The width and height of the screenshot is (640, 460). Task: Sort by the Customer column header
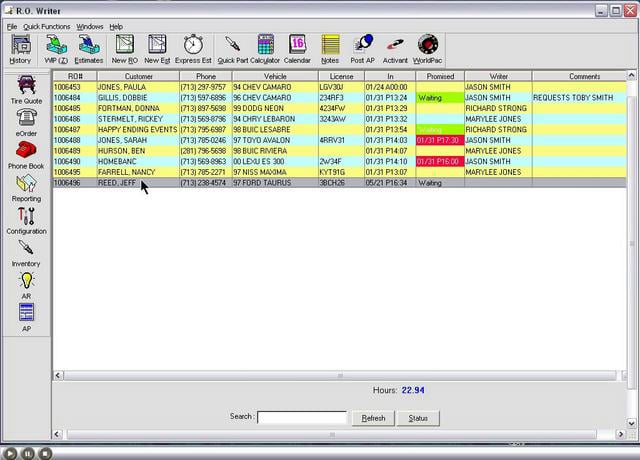click(138, 76)
